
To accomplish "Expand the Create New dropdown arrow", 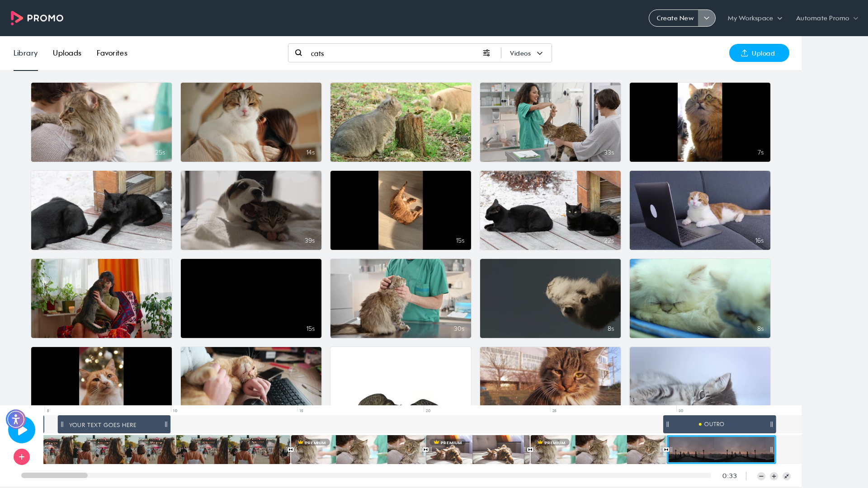I will pos(707,18).
